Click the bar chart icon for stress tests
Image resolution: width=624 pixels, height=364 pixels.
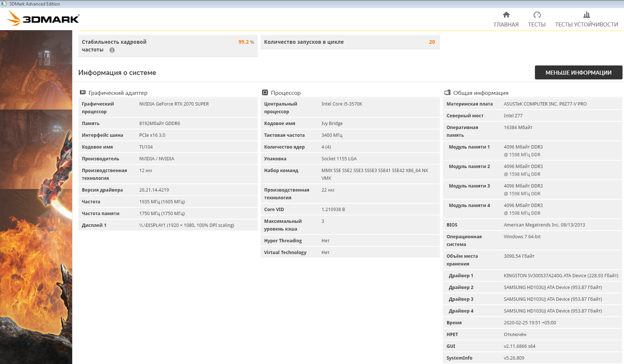pos(586,15)
